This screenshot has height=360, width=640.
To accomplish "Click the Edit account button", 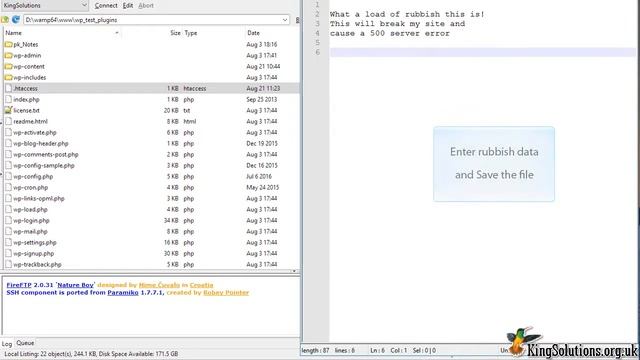I will (x=128, y=6).
